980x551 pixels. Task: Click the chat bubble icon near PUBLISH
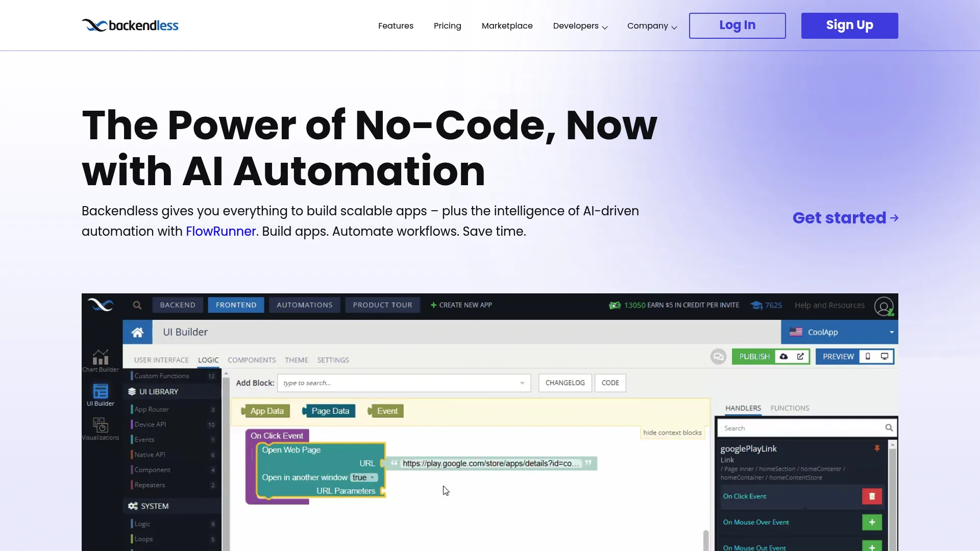point(718,357)
